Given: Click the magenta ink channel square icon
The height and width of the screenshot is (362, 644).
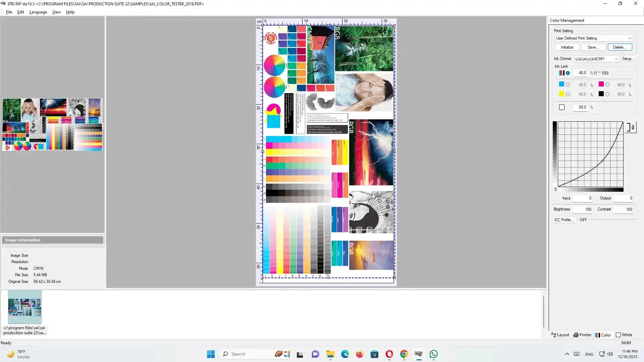Looking at the screenshot, I should 601,84.
